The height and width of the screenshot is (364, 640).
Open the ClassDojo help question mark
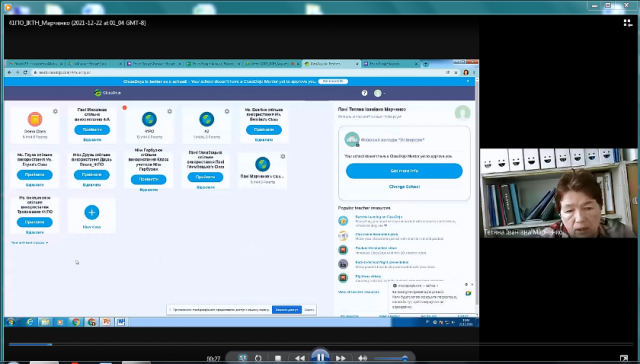364,93
